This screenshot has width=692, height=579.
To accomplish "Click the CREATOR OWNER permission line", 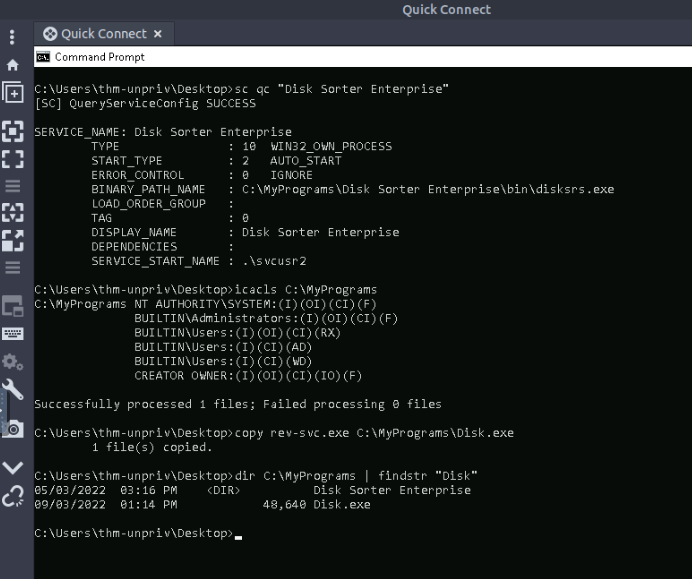I will point(248,376).
